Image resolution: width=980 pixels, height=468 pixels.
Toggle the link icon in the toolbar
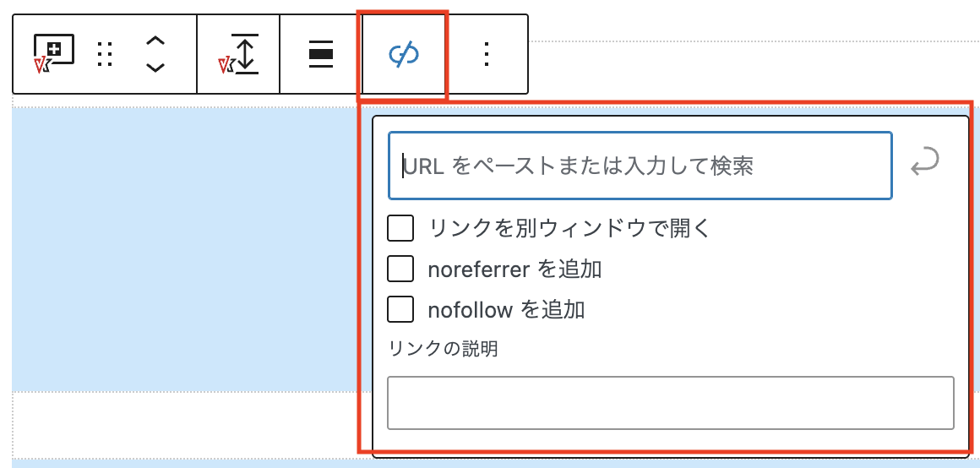click(x=404, y=54)
